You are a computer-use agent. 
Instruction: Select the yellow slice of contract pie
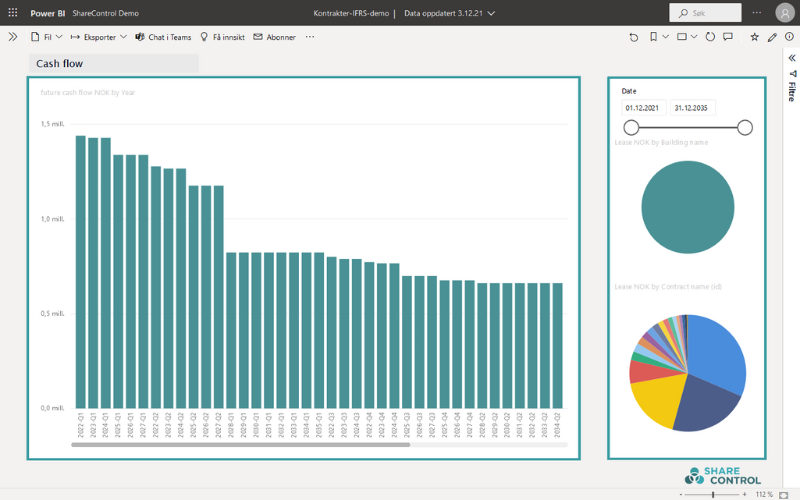click(658, 399)
